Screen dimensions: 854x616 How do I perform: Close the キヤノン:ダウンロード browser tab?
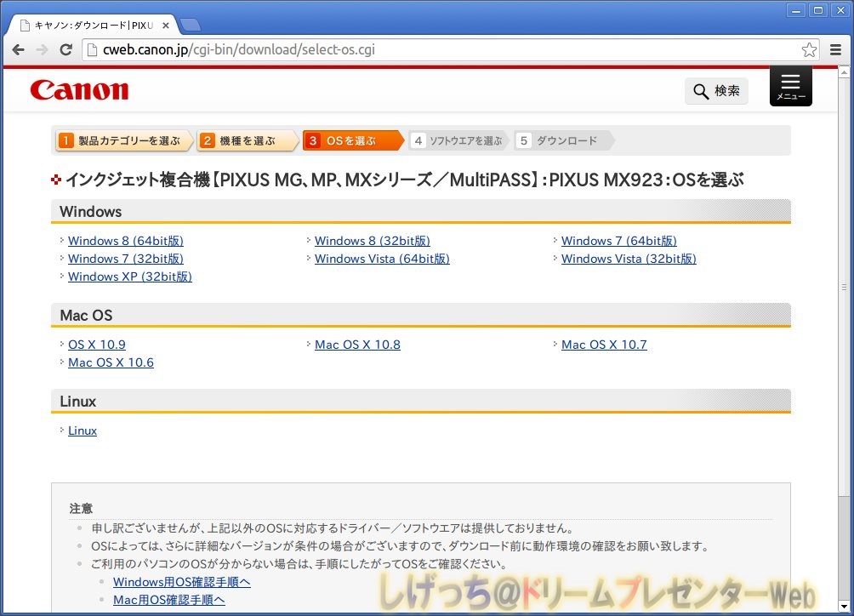click(x=166, y=26)
